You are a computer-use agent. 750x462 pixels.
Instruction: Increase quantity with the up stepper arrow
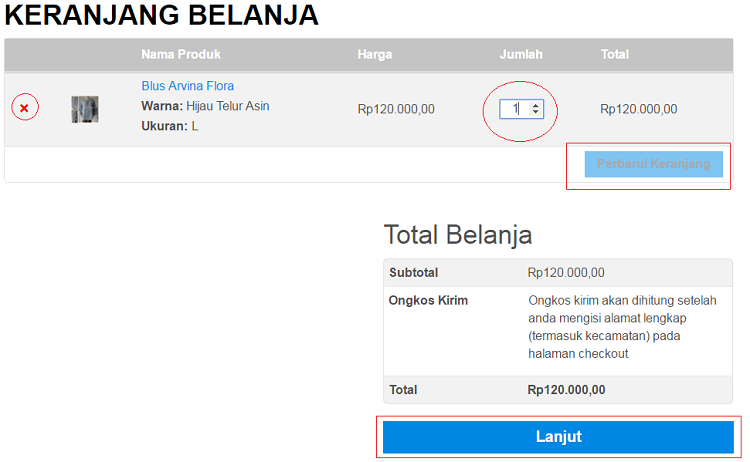pyautogui.click(x=536, y=104)
